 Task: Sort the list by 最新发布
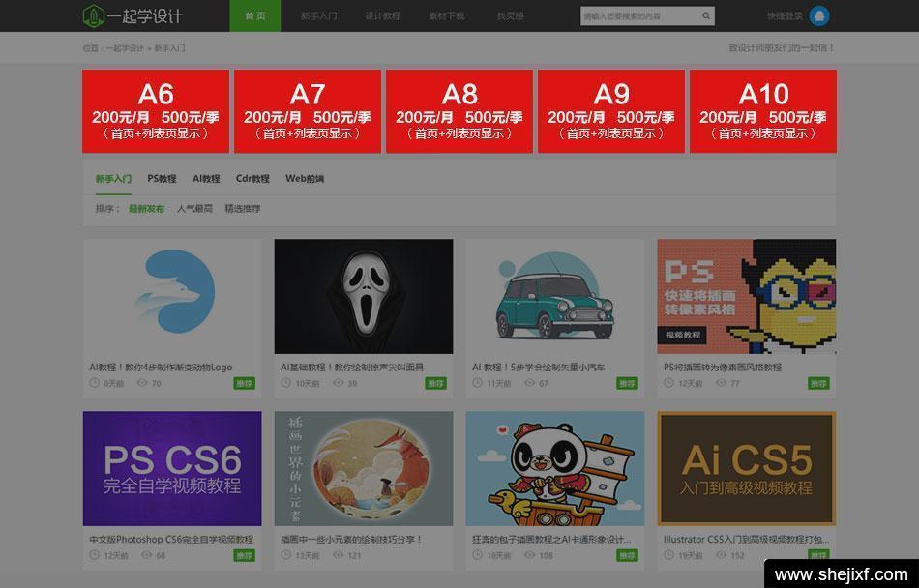[x=146, y=209]
